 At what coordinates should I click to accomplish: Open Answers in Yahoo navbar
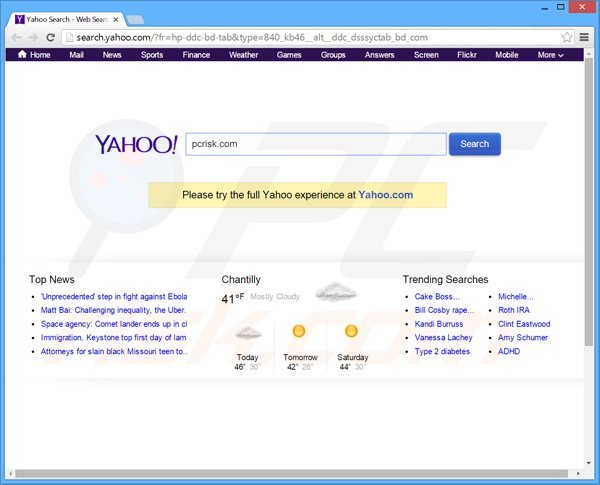coord(379,55)
